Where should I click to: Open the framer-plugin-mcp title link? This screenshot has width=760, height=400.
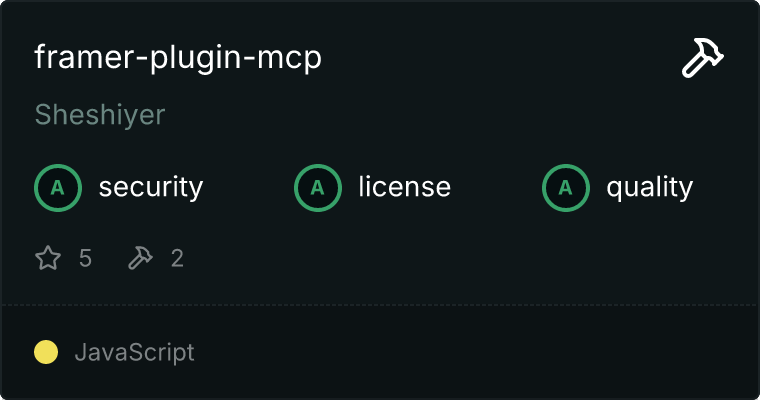178,58
